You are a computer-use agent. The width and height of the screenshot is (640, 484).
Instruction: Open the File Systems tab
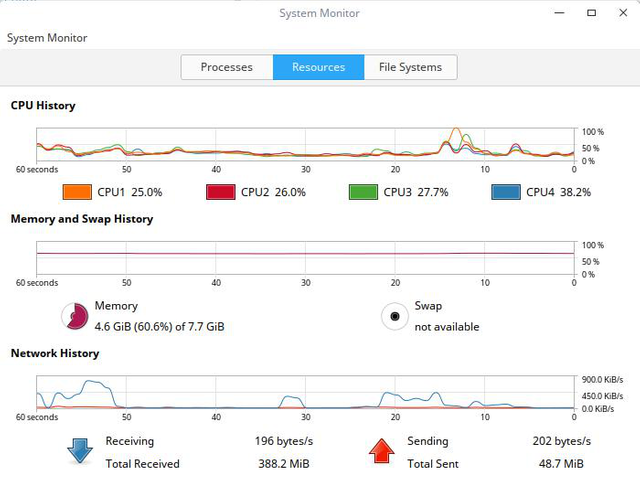[x=410, y=67]
